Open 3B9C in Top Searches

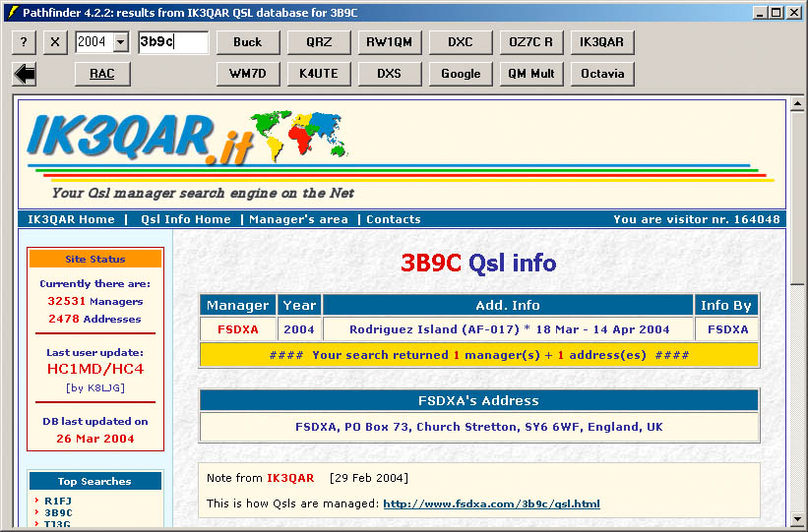coord(58,512)
